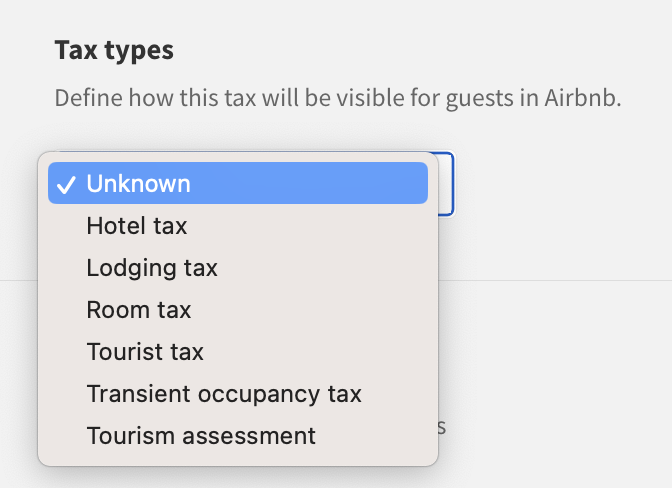Choose Hotel tax from the list
Viewport: 672px width, 488px height.
point(137,226)
